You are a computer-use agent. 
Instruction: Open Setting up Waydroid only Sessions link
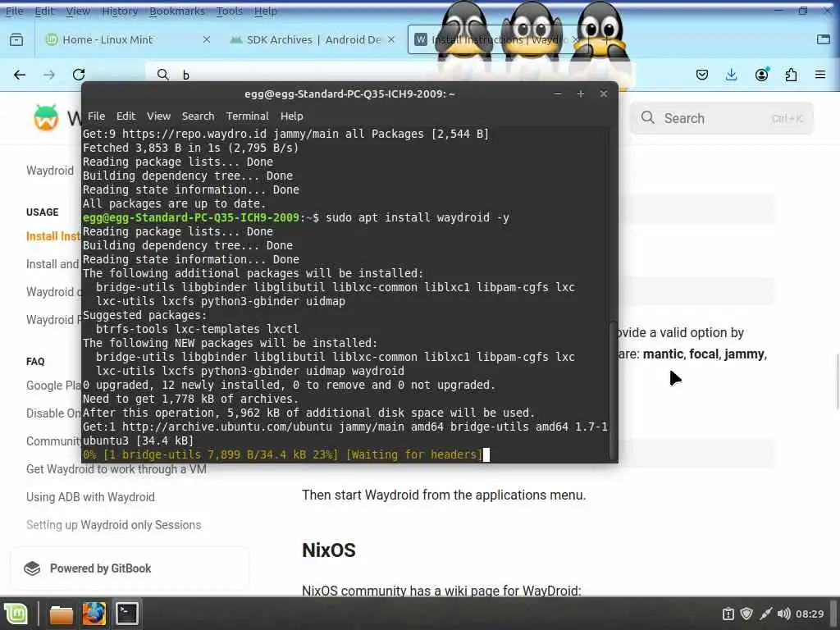point(113,525)
